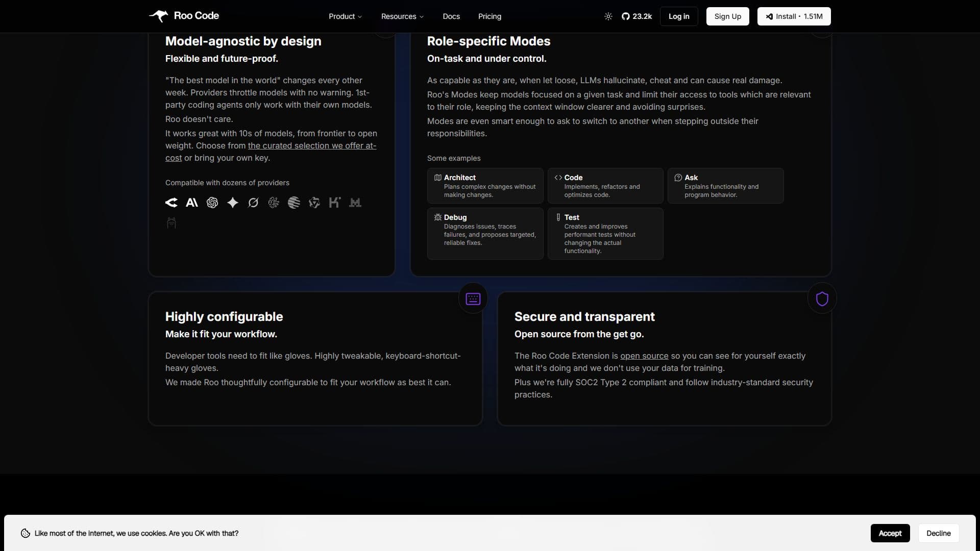This screenshot has height=551, width=980.
Task: Click the Architect mode map icon
Action: (x=438, y=178)
